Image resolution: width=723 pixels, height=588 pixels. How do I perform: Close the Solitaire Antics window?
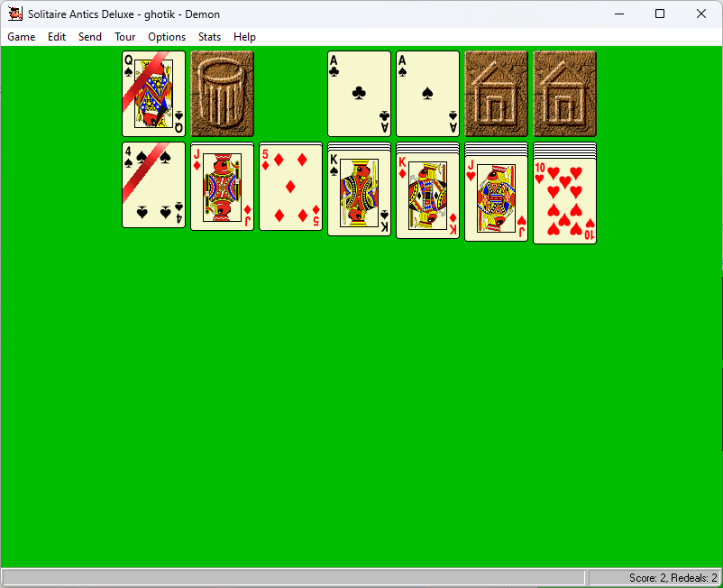(x=700, y=14)
